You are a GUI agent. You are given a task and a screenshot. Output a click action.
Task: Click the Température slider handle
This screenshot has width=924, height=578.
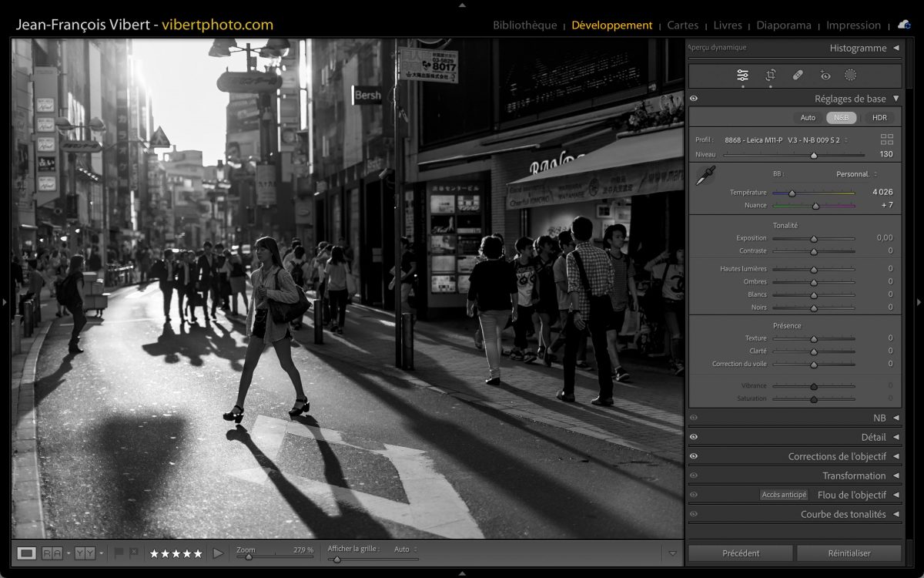click(792, 193)
